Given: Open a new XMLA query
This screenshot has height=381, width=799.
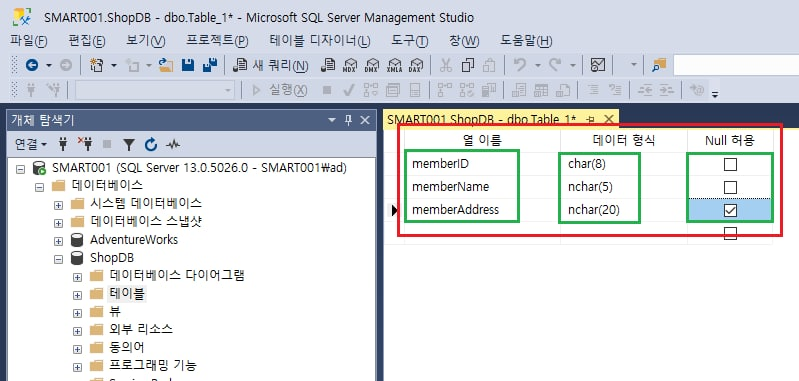Looking at the screenshot, I should [x=394, y=65].
